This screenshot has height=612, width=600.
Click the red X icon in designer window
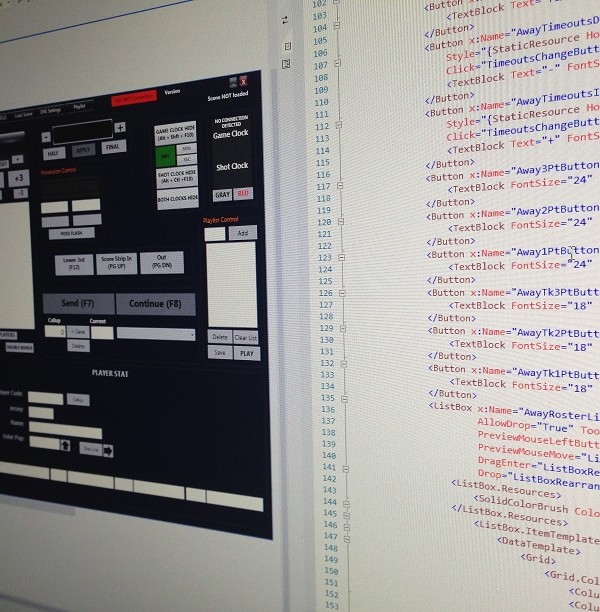point(243,81)
